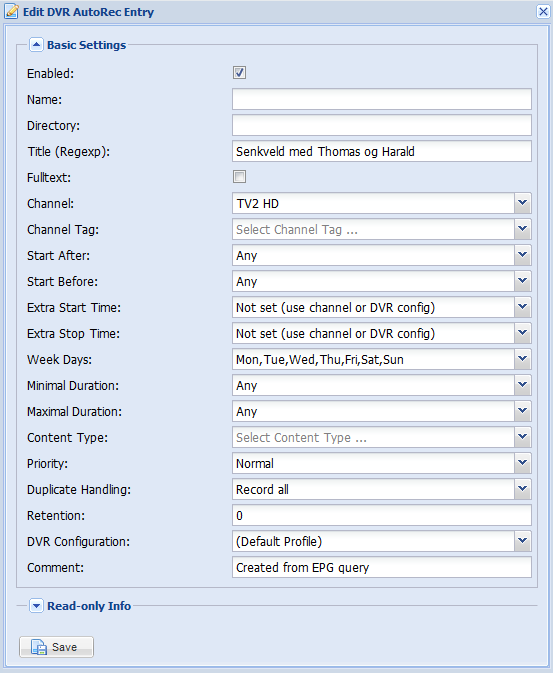Open the DVR Configuration dropdown arrow

pyautogui.click(x=523, y=541)
